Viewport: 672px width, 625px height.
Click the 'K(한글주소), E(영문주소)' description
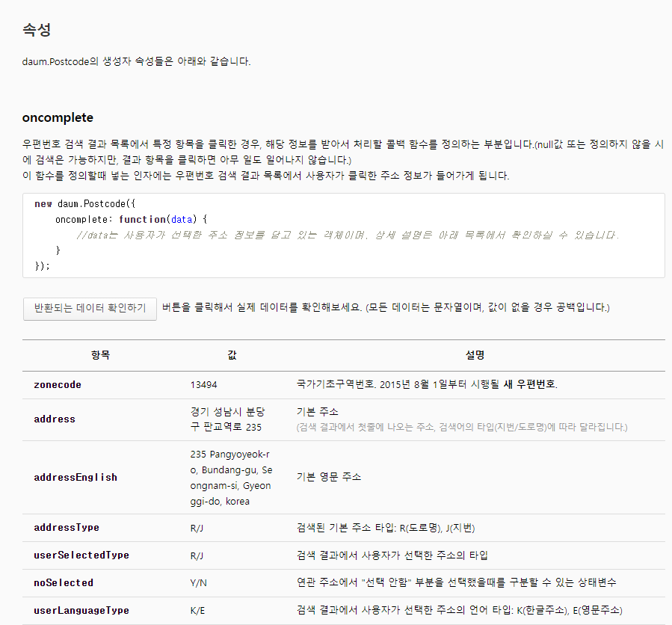[x=570, y=611]
